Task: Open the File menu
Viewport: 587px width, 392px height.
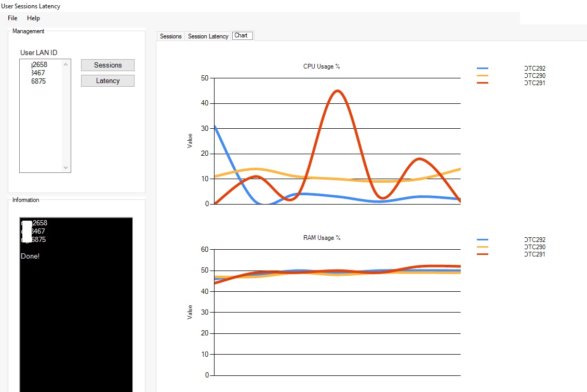Action: pos(12,18)
